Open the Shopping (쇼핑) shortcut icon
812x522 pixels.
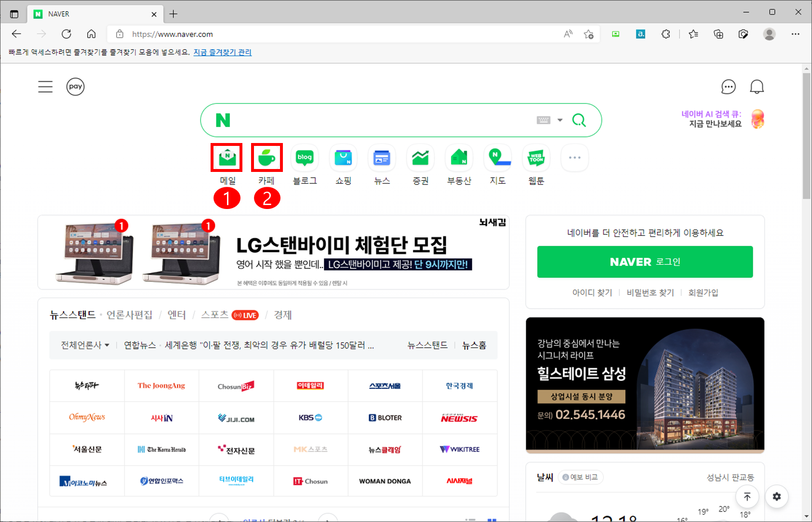coord(343,157)
